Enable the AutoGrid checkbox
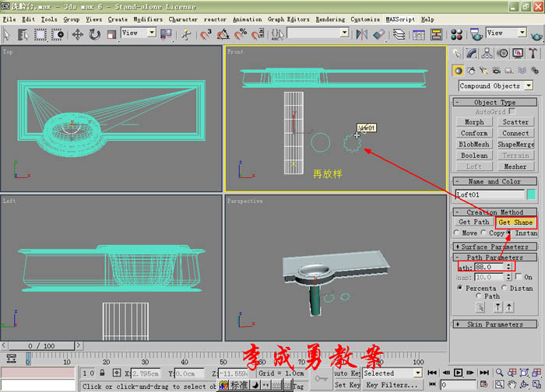545x392 pixels. click(x=512, y=111)
